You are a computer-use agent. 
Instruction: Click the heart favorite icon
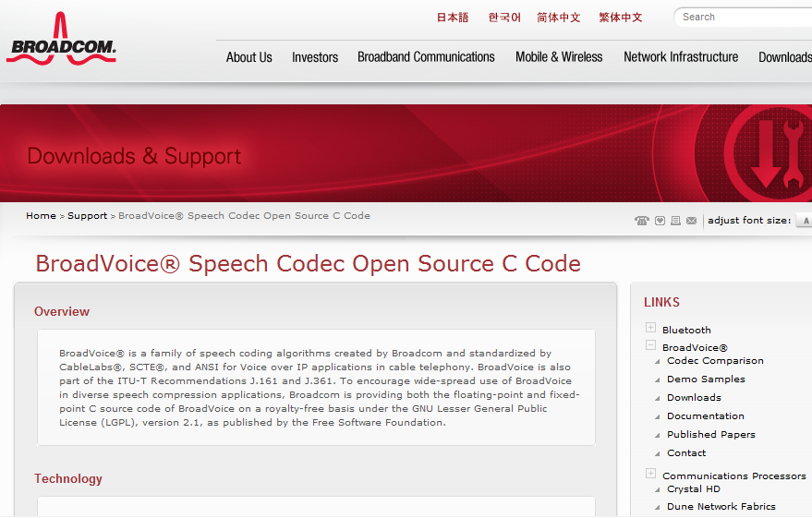(660, 221)
